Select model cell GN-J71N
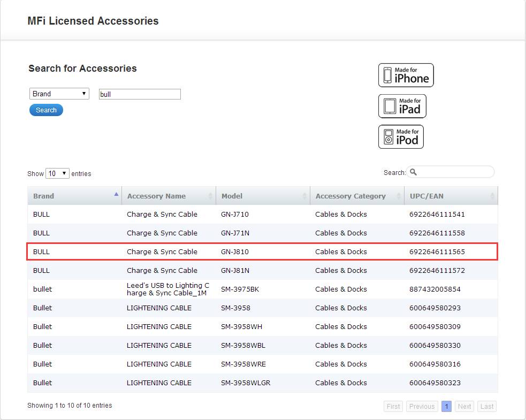The height and width of the screenshot is (420, 526). pos(235,233)
